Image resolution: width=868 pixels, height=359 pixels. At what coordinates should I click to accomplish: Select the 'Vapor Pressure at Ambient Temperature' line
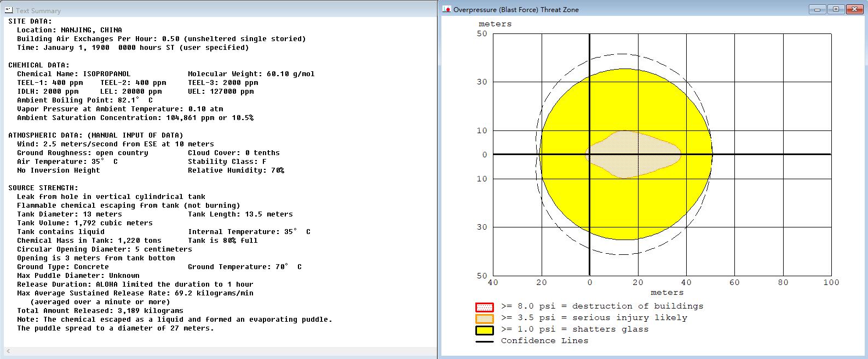[x=120, y=109]
